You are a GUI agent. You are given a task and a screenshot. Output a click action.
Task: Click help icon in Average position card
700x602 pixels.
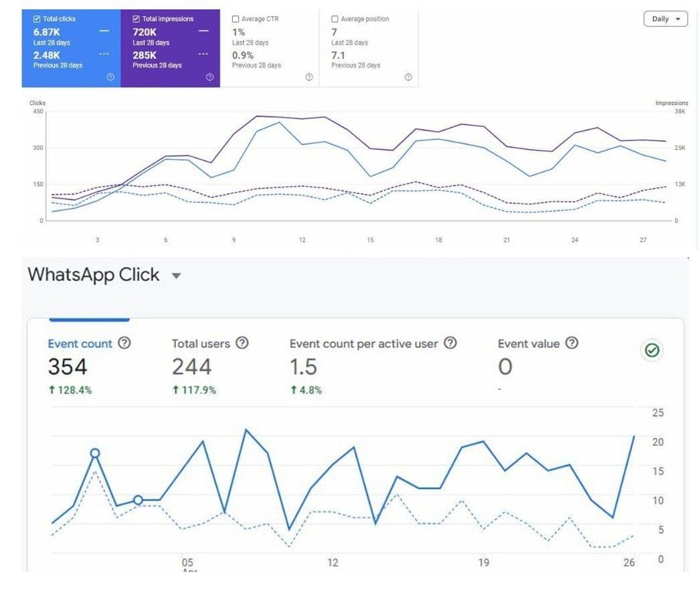coord(408,77)
